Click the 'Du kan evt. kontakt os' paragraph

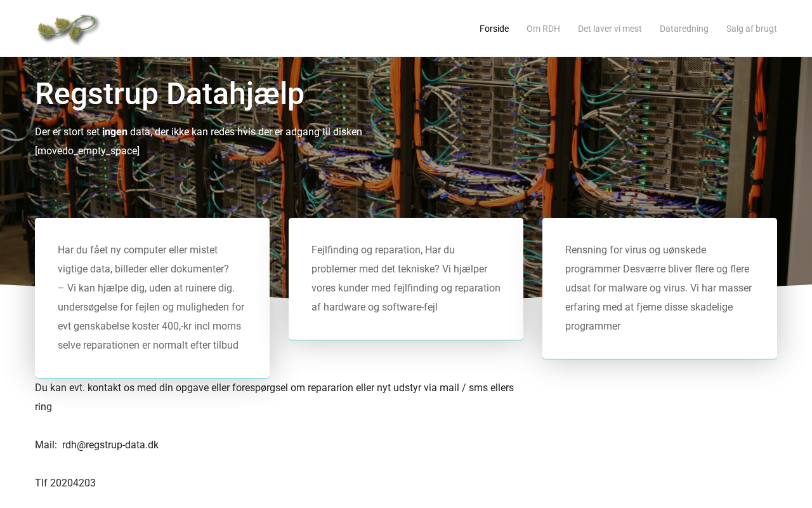click(x=275, y=398)
